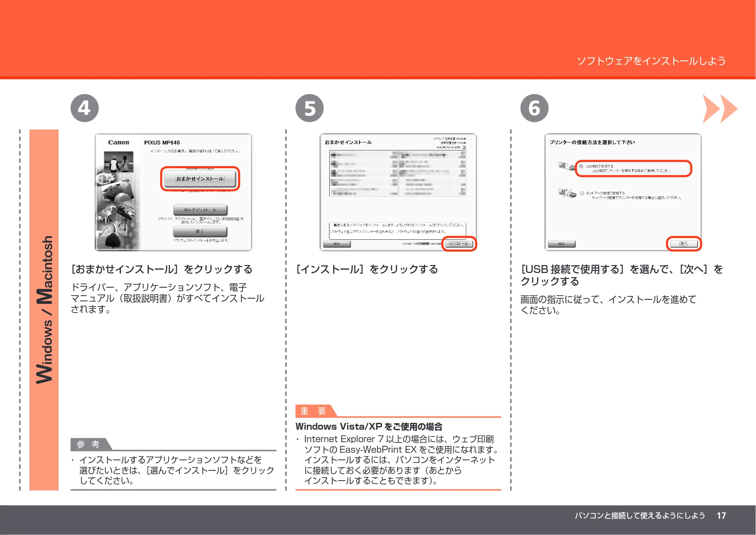Click the double-arrow next page icon

[x=720, y=108]
